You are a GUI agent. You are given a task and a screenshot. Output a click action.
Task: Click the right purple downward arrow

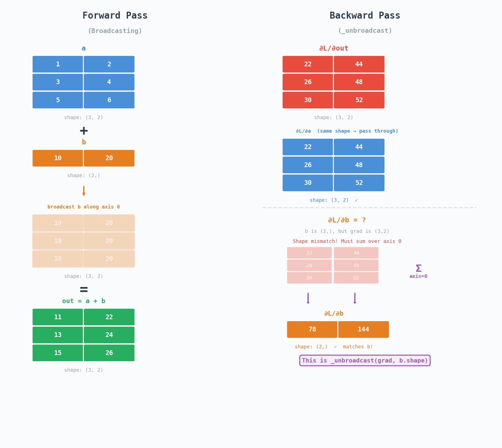click(355, 298)
